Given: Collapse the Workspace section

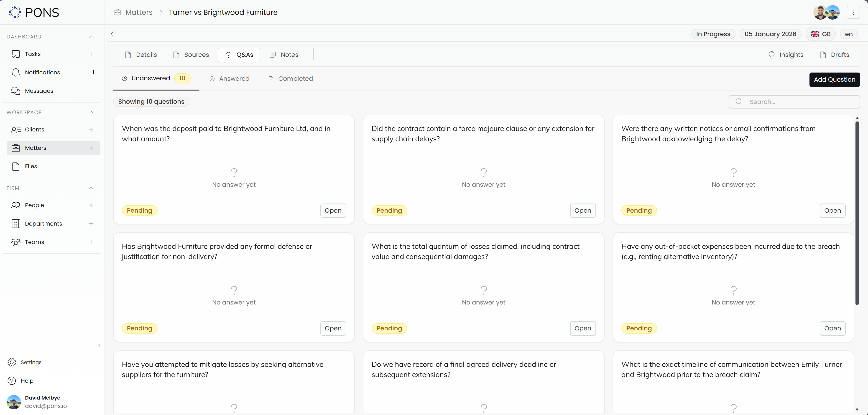Looking at the screenshot, I should point(91,112).
